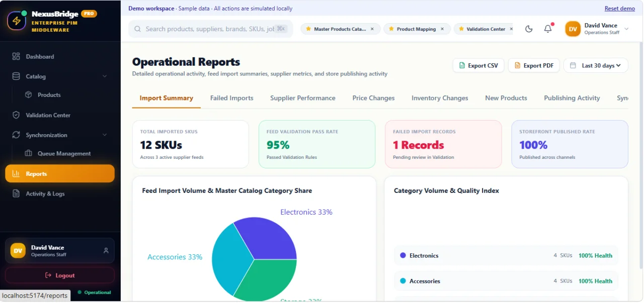Viewport: 644px width, 303px height.
Task: Open Queue Management in sidebar
Action: click(65, 154)
